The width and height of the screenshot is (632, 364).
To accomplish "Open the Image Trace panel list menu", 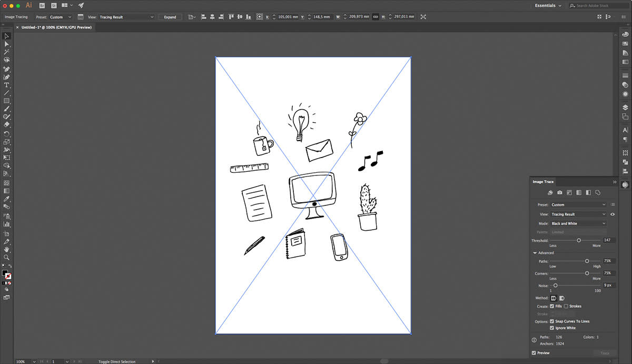I will pyautogui.click(x=613, y=204).
